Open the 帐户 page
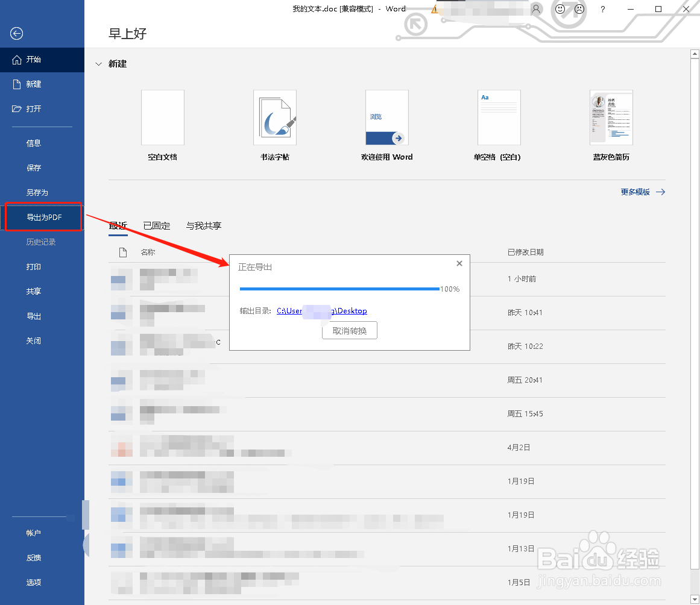Image resolution: width=700 pixels, height=605 pixels. coord(42,533)
